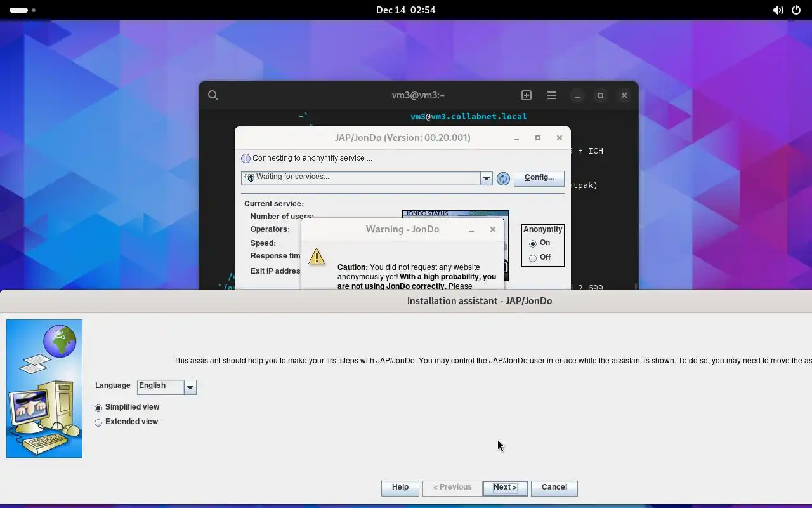The width and height of the screenshot is (812, 508).
Task: Open the clock showing Dec 14 02:54
Action: point(406,10)
